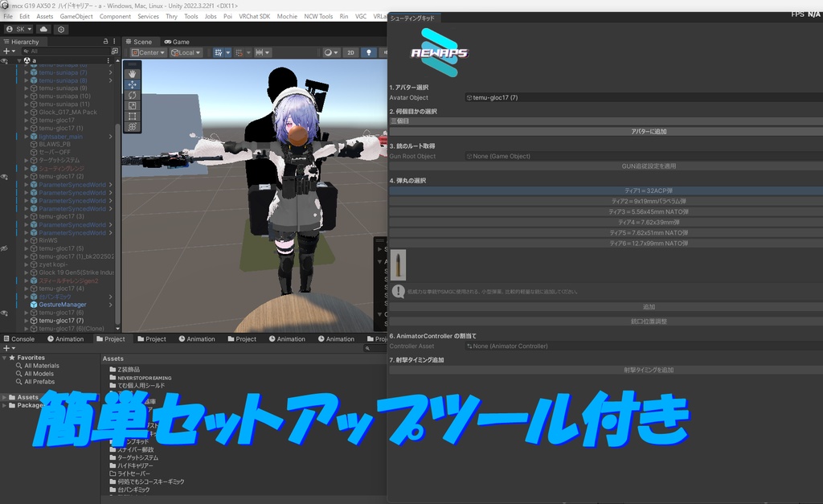This screenshot has width=823, height=504.
Task: Select the Scale tool
Action: coord(133,105)
